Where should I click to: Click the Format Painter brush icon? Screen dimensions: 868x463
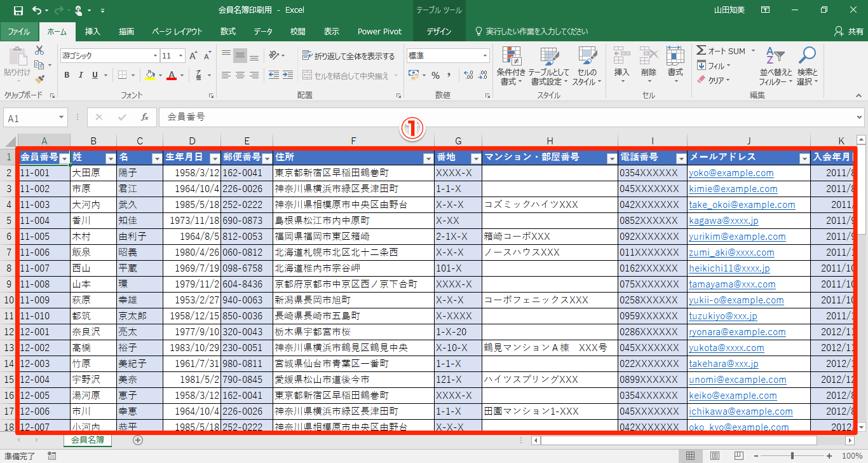pos(39,79)
